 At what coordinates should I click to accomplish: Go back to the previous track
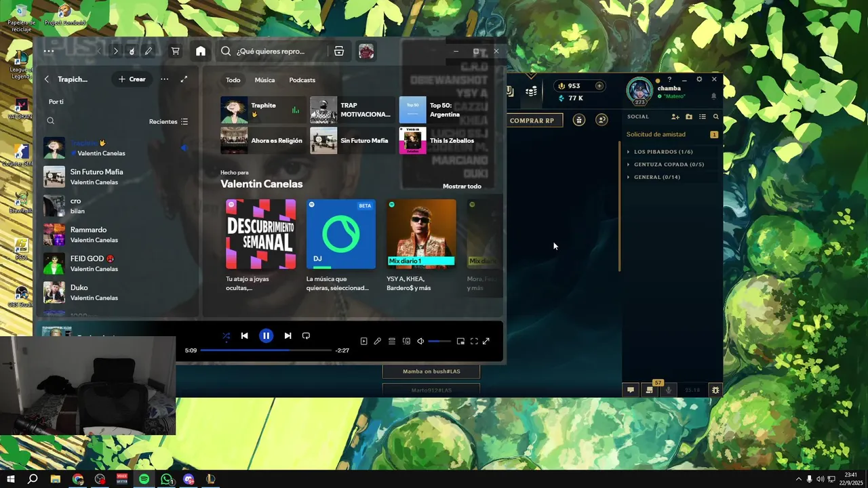[244, 335]
